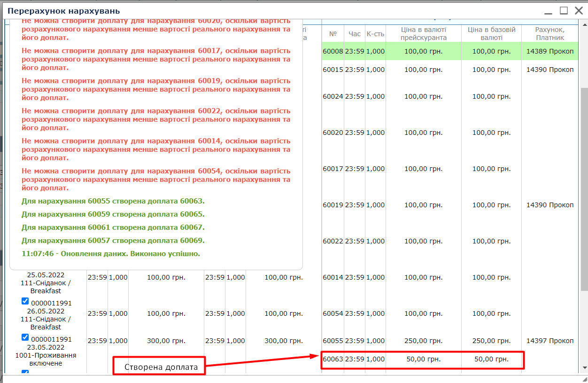Click the К-сть column header
This screenshot has width=588, height=383.
tap(375, 34)
